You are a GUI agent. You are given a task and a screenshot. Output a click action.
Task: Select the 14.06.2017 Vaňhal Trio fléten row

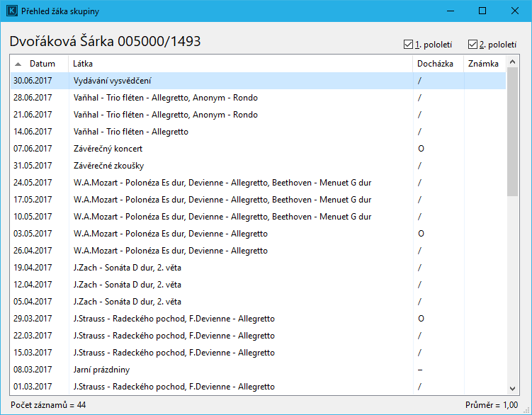213,132
